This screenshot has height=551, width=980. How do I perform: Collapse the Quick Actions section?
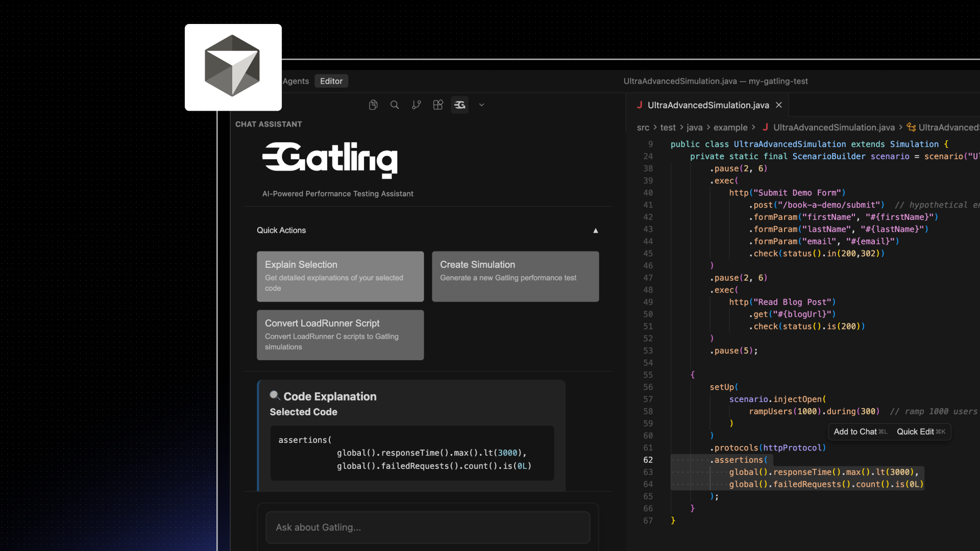(595, 231)
